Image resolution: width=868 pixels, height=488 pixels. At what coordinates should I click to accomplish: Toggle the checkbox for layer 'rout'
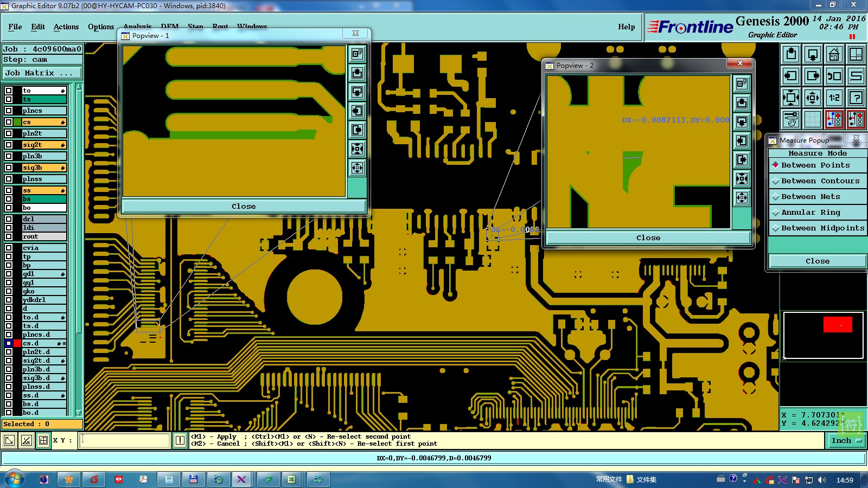9,236
